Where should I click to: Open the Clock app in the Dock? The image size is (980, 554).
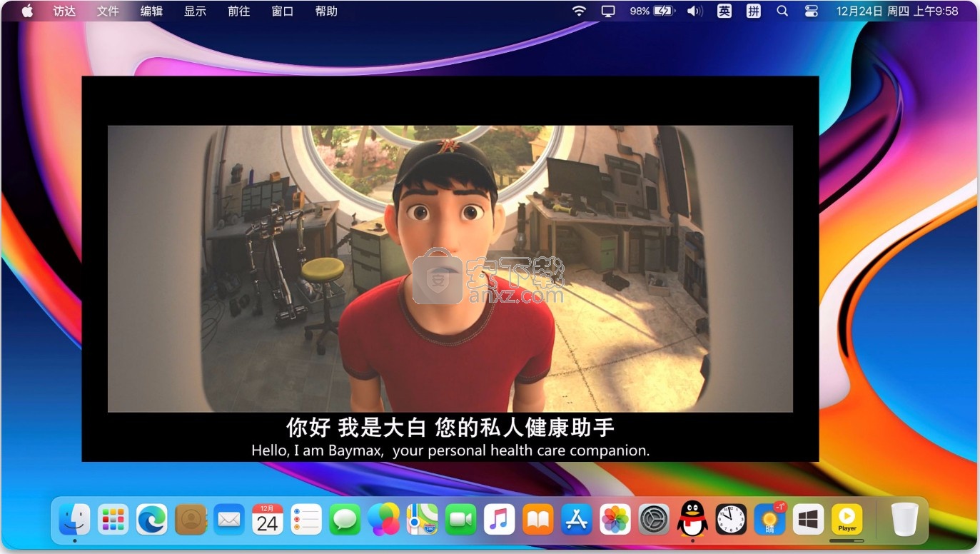pos(732,519)
